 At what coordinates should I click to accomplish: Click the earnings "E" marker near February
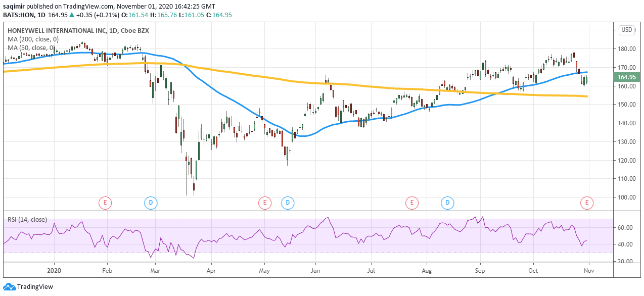pyautogui.click(x=105, y=203)
